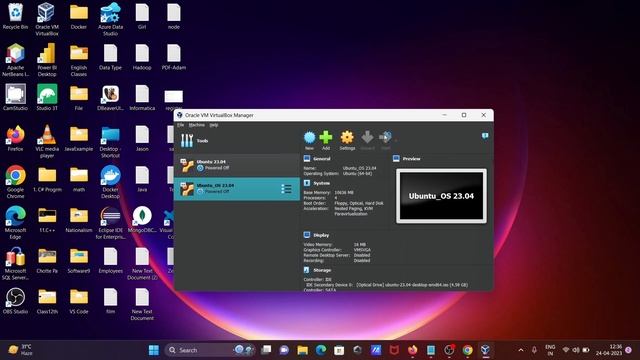
Task: Open the taskbar clock showing 24-04-2023
Action: pyautogui.click(x=609, y=350)
